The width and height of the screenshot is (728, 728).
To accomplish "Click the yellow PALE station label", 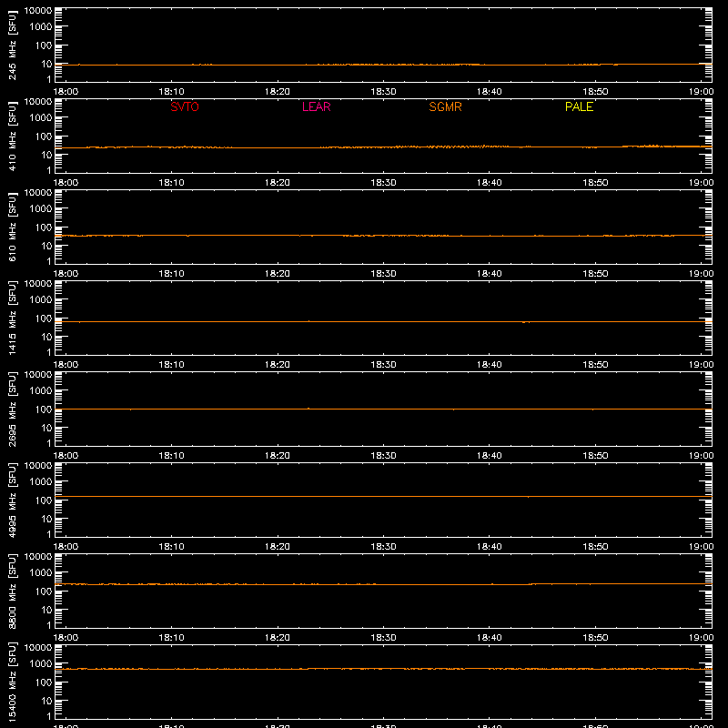I will [579, 106].
